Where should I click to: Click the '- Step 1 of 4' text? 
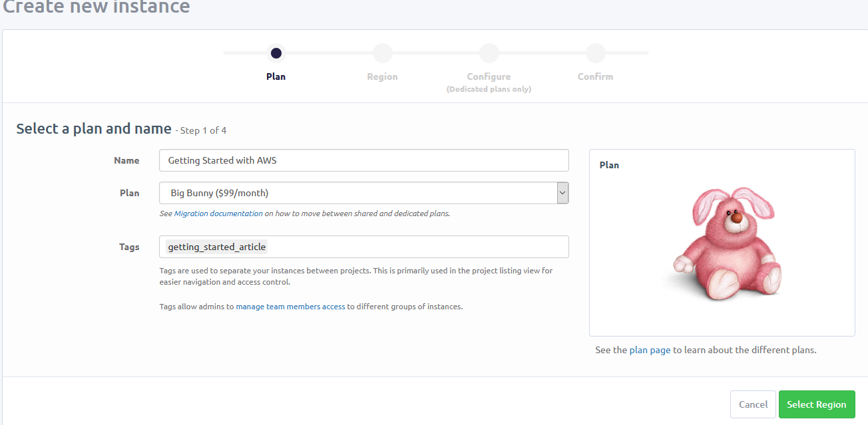[x=201, y=130]
